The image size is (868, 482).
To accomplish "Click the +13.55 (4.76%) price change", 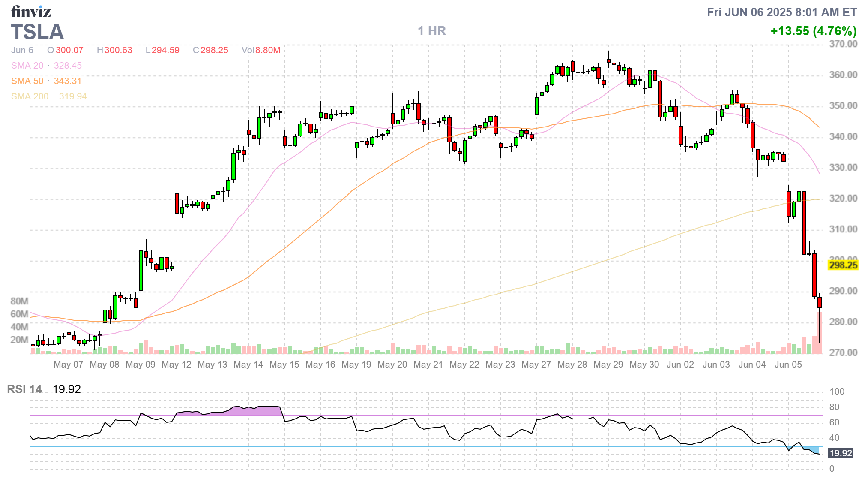I will 814,31.
